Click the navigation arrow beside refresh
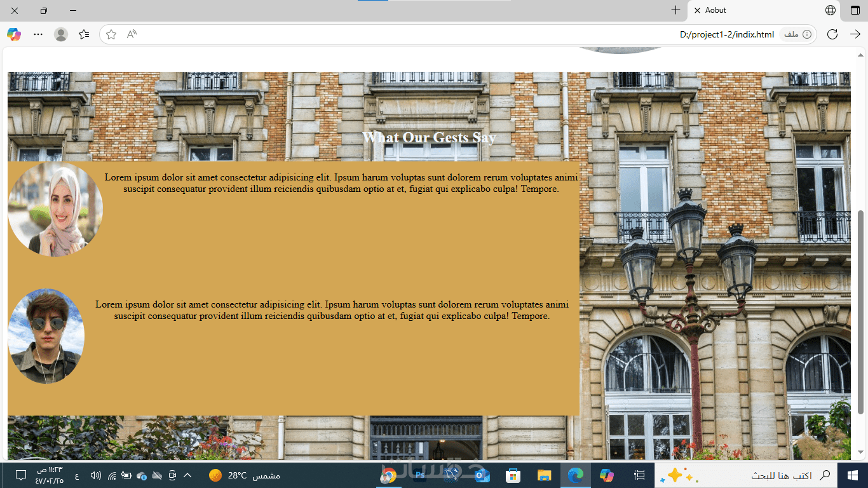The image size is (868, 488). [855, 34]
